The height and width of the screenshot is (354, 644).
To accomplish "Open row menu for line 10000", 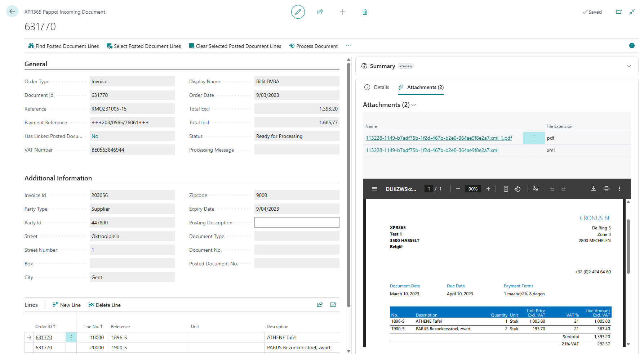I will pos(71,337).
